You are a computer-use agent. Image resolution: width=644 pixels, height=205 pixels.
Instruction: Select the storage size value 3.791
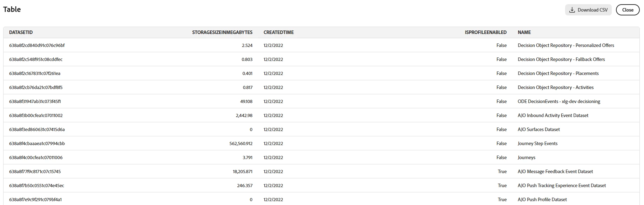pos(248,157)
